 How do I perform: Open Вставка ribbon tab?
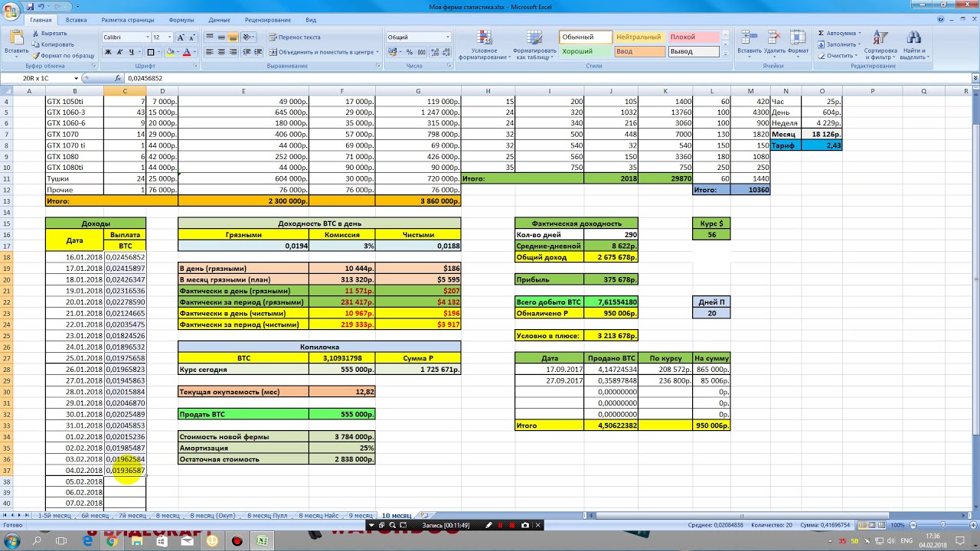point(76,20)
